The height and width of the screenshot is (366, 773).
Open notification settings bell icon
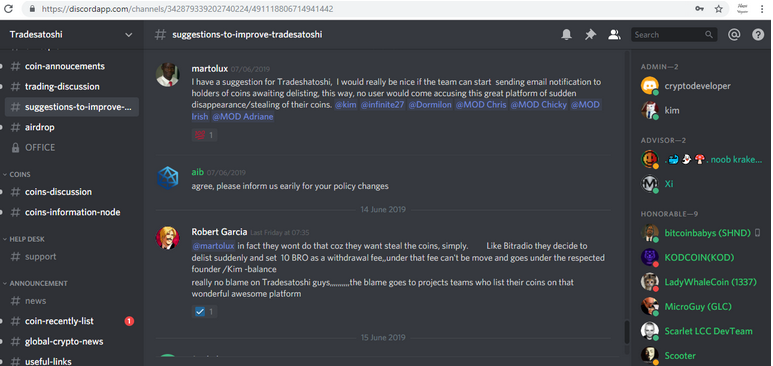coord(566,35)
